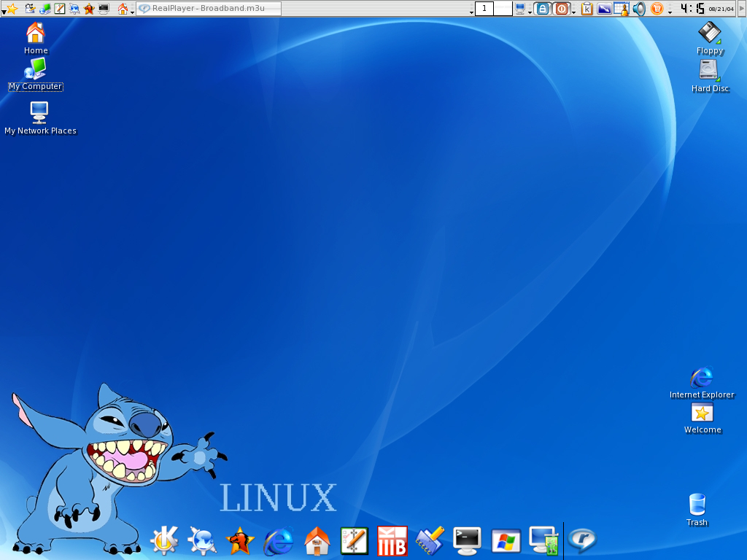This screenshot has width=747, height=560.
Task: Select the RealPlayer - Broadband.m3u taskbar entry
Action: [x=209, y=8]
